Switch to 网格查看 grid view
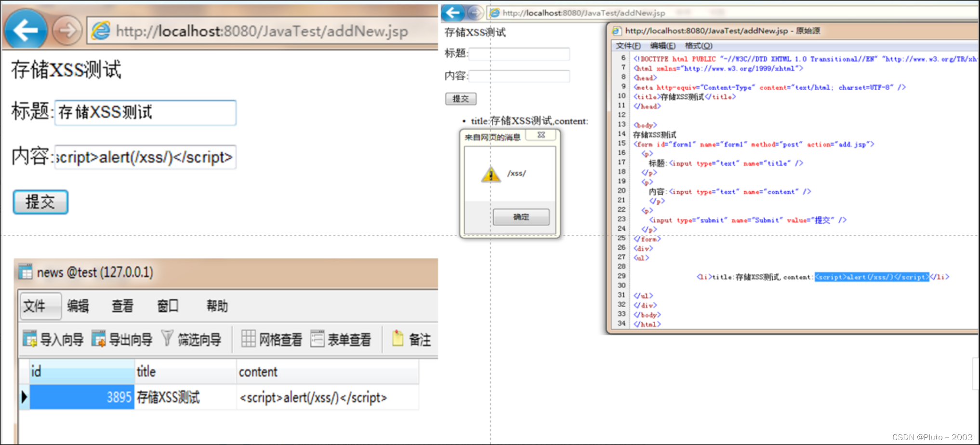 point(271,339)
